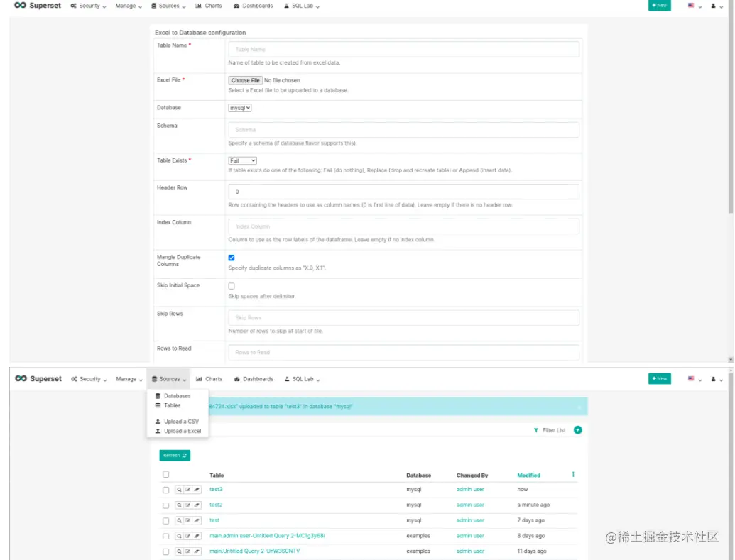This screenshot has width=735, height=560.
Task: Click the Filter List funnel icon
Action: [536, 429]
